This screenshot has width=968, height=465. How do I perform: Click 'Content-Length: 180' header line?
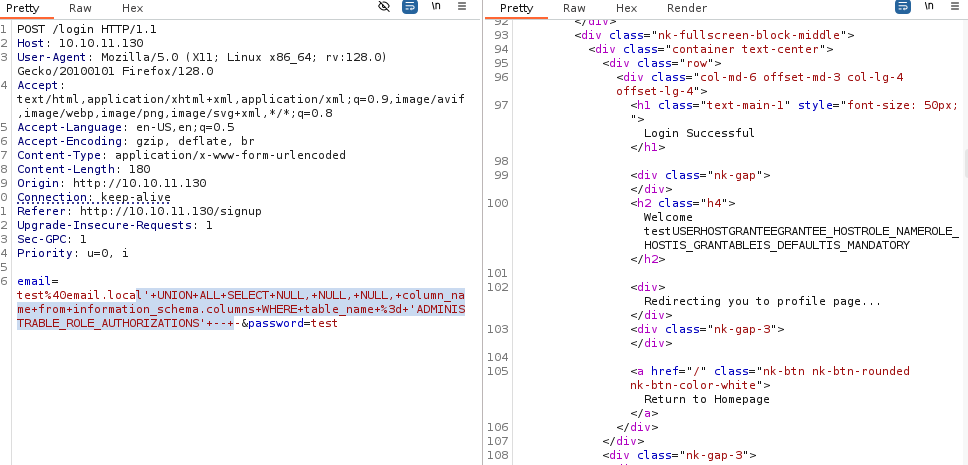point(84,169)
